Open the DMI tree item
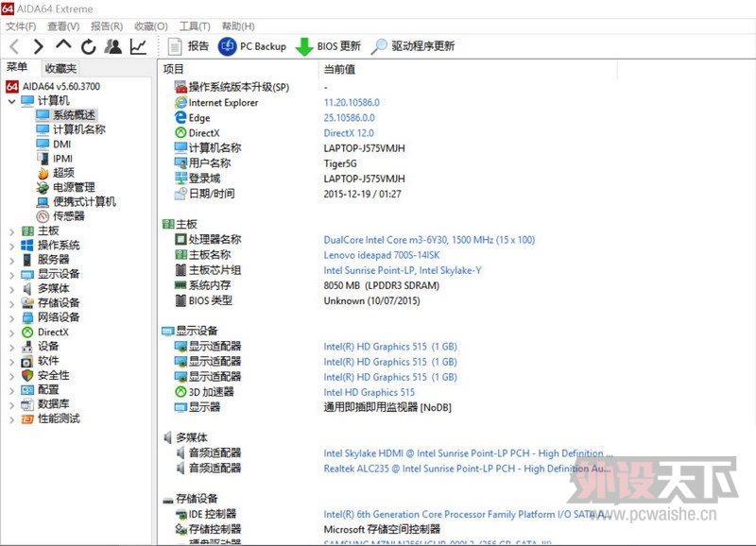 point(54,144)
